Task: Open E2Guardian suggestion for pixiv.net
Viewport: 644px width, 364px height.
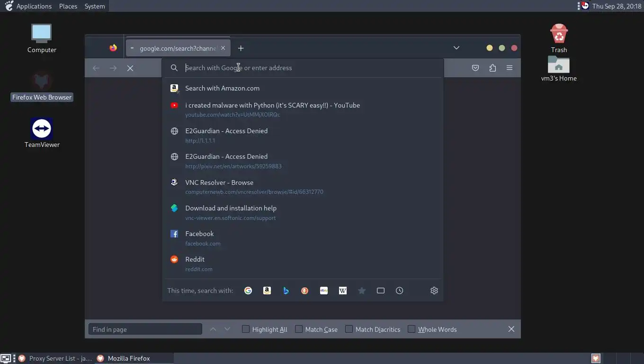Action: (303, 161)
